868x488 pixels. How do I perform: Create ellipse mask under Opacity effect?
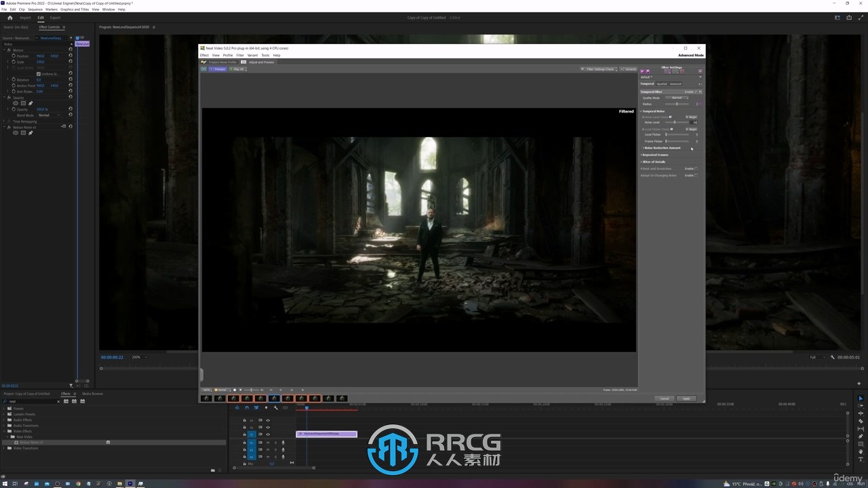(x=16, y=103)
